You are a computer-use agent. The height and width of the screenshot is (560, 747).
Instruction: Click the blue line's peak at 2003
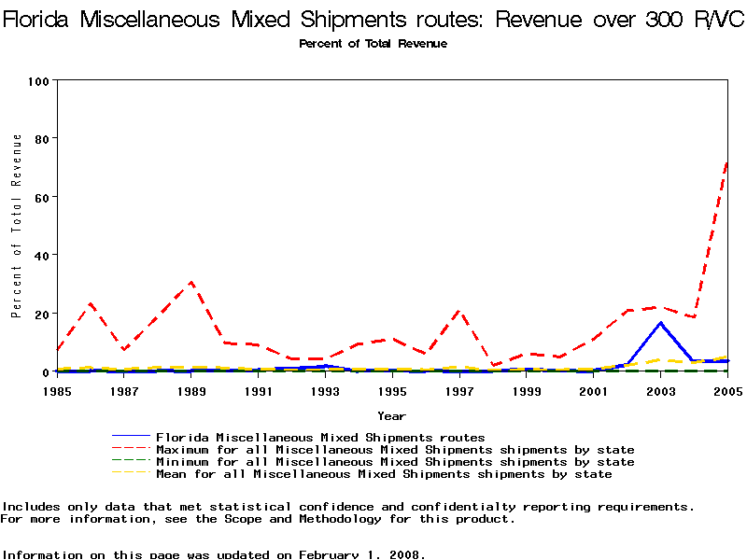pyautogui.click(x=660, y=323)
